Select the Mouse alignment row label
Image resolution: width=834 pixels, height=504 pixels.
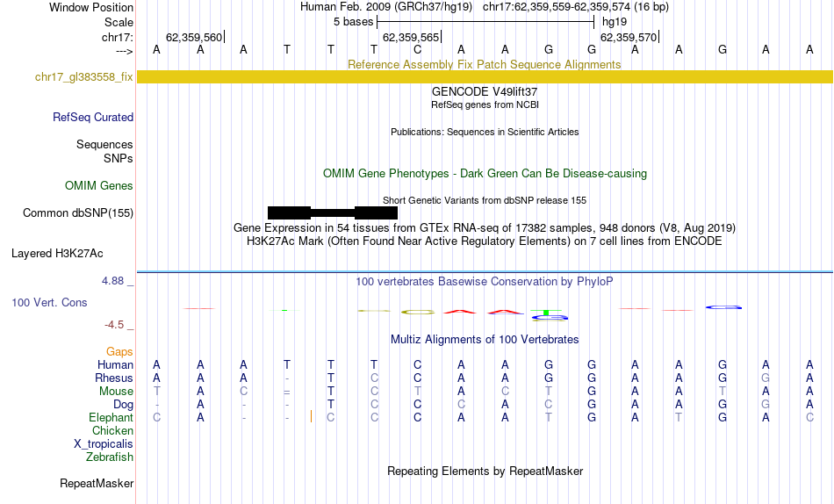(117, 392)
